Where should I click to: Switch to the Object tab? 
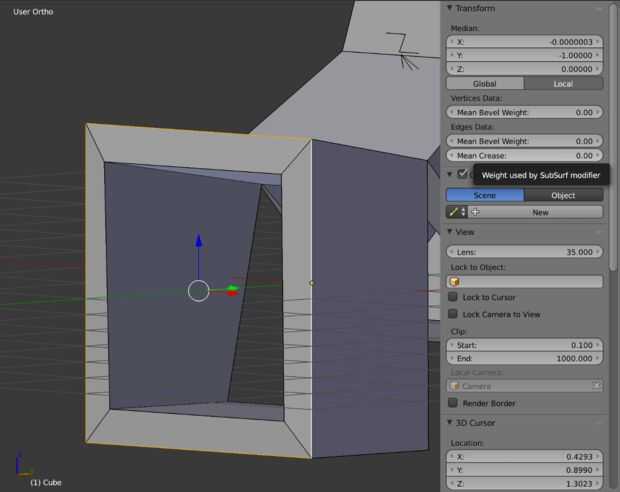(x=563, y=195)
